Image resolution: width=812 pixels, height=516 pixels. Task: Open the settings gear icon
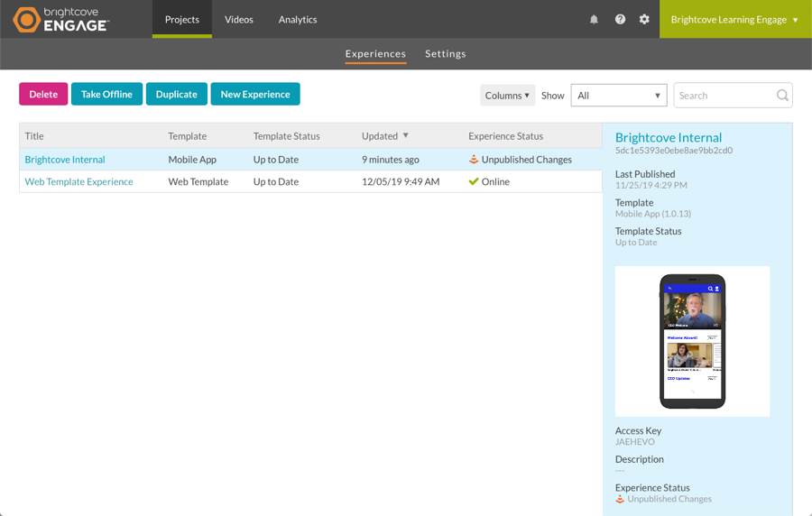coord(644,20)
